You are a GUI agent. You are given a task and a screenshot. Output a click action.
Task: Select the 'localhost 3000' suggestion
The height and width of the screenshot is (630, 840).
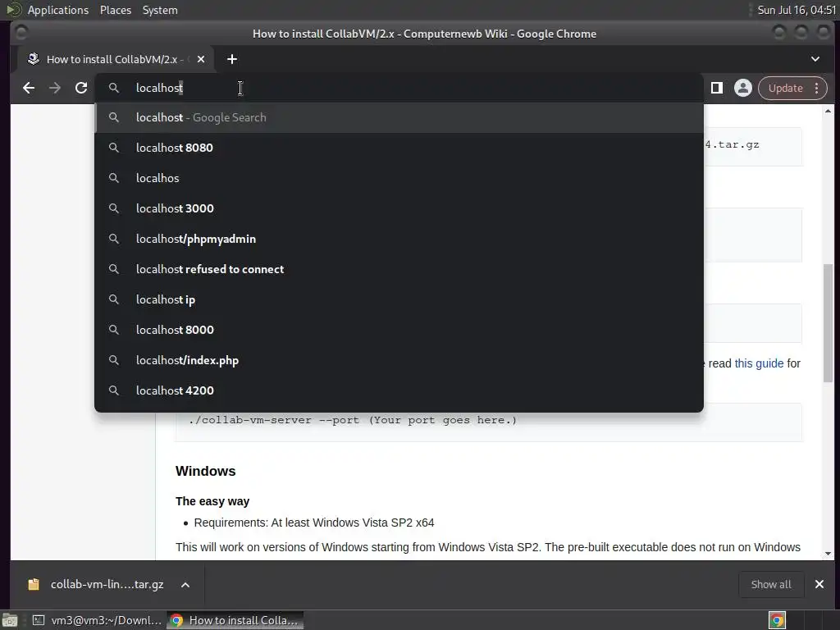point(399,208)
